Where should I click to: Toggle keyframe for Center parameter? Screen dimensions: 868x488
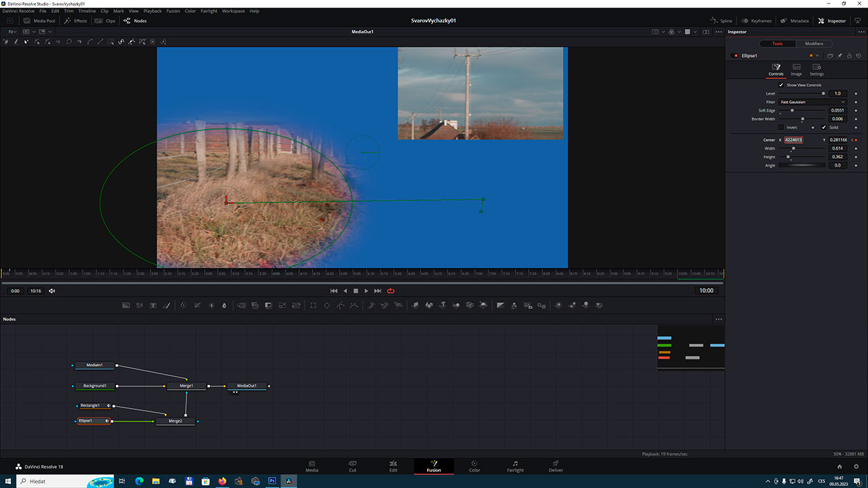[856, 140]
